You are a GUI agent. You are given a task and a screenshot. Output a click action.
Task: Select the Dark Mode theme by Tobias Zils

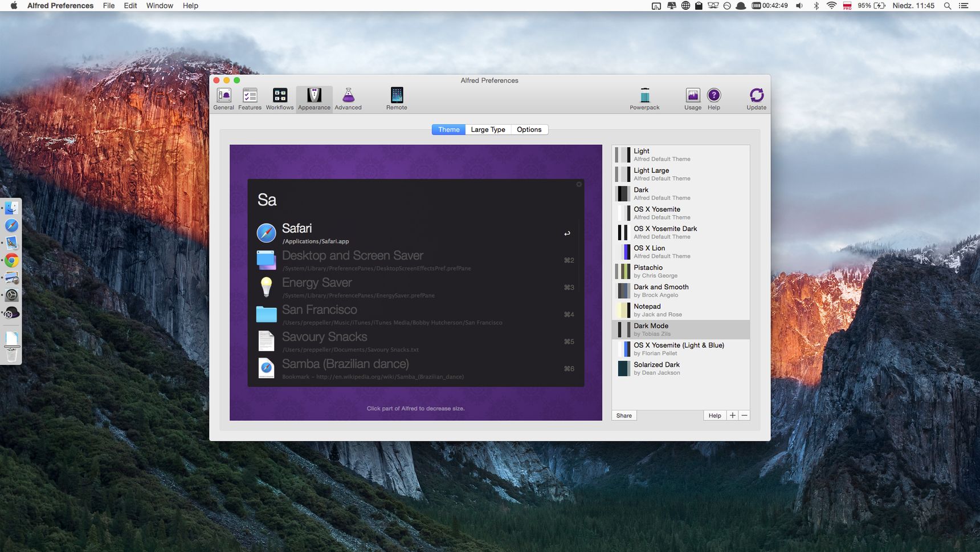point(681,329)
